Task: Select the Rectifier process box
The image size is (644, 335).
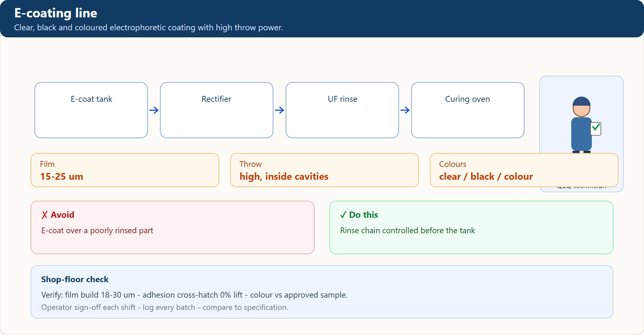Action: click(217, 110)
